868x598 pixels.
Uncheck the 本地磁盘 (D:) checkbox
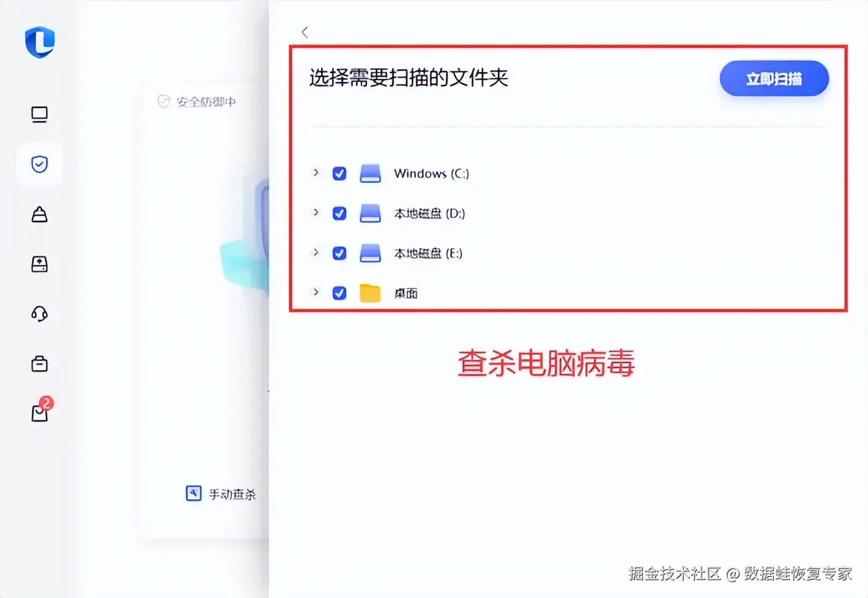click(x=339, y=213)
